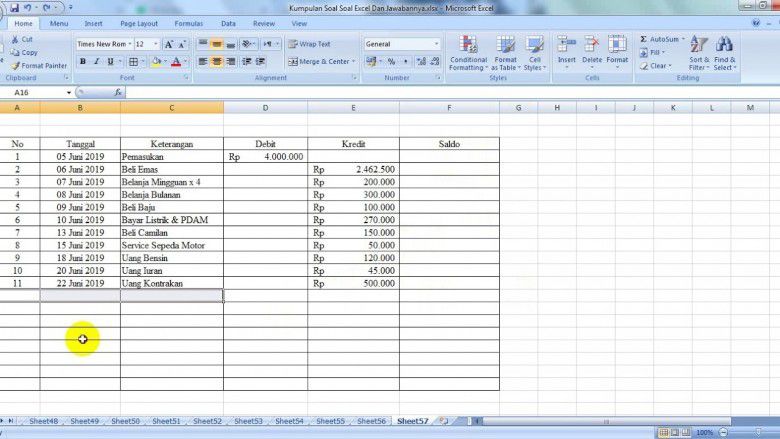The width and height of the screenshot is (780, 439).
Task: Click the Save icon in quick access toolbar
Action: tap(14, 7)
